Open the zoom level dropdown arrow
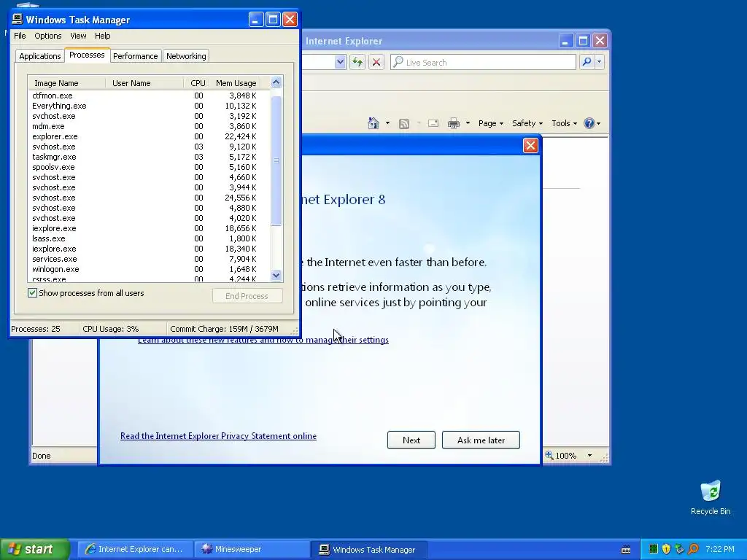This screenshot has height=560, width=747. (x=589, y=455)
